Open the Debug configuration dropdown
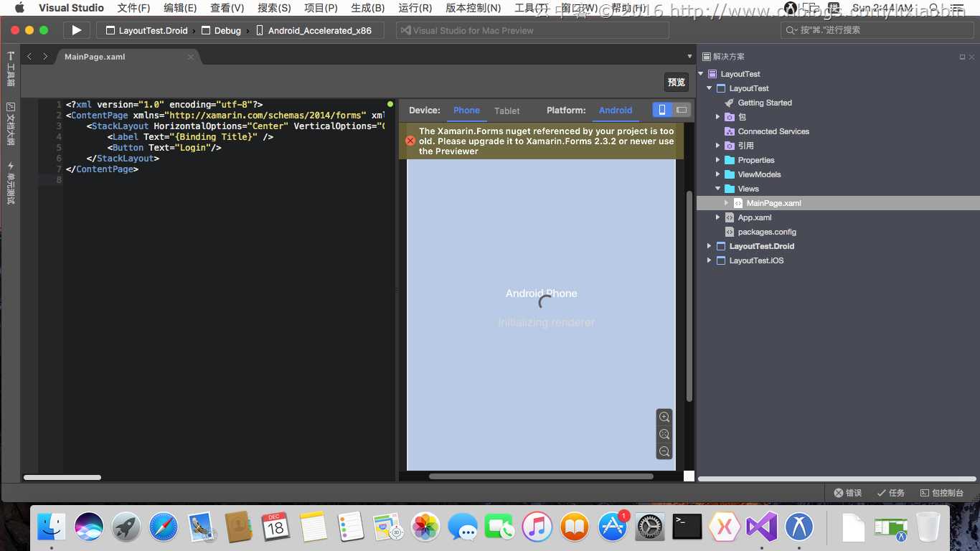 pos(221,30)
